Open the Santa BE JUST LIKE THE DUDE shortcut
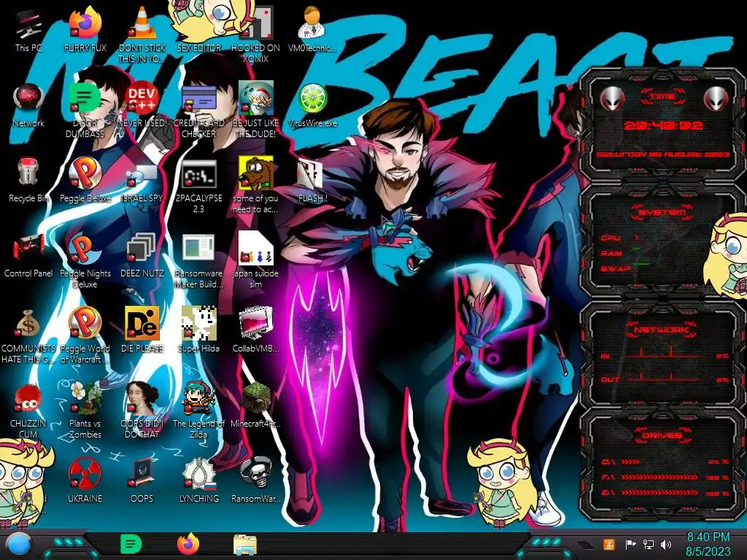The width and height of the screenshot is (747, 560). (256, 109)
